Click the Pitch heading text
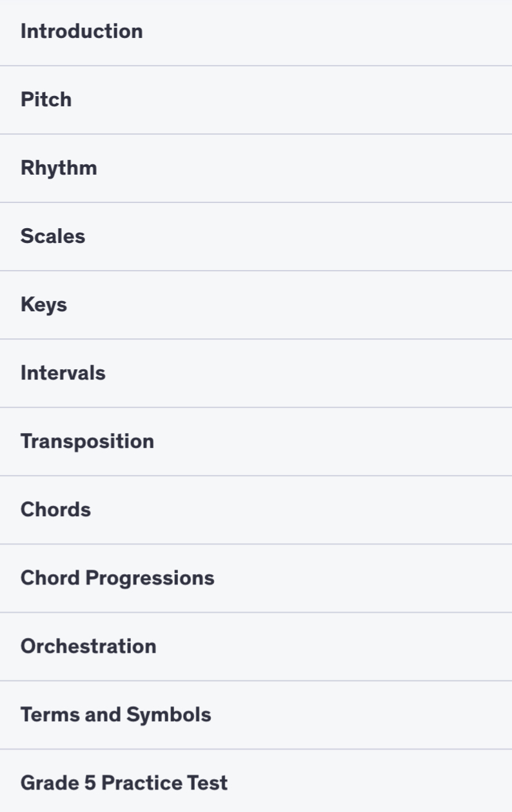Viewport: 512px width, 812px height. [46, 100]
